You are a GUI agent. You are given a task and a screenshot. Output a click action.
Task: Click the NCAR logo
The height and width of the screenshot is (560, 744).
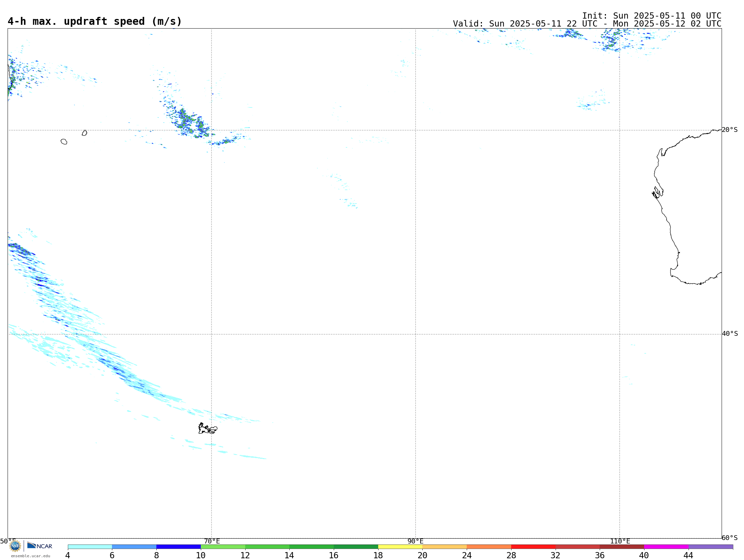[40, 546]
